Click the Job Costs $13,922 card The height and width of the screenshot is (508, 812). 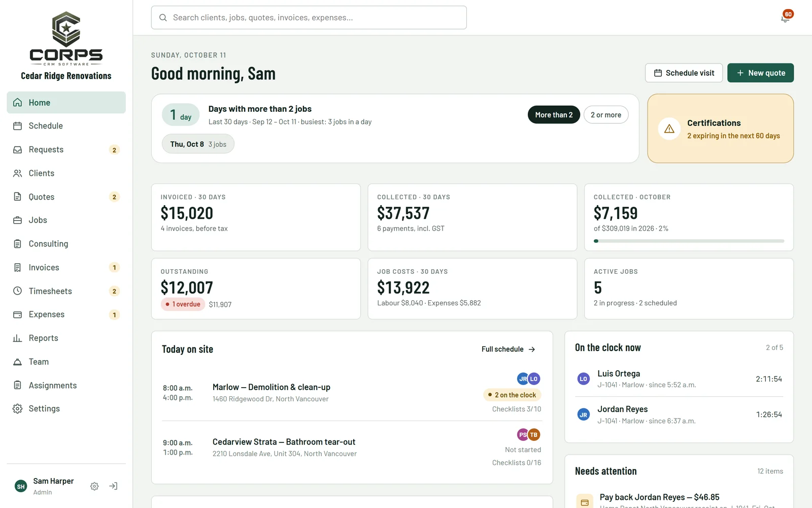pyautogui.click(x=472, y=289)
